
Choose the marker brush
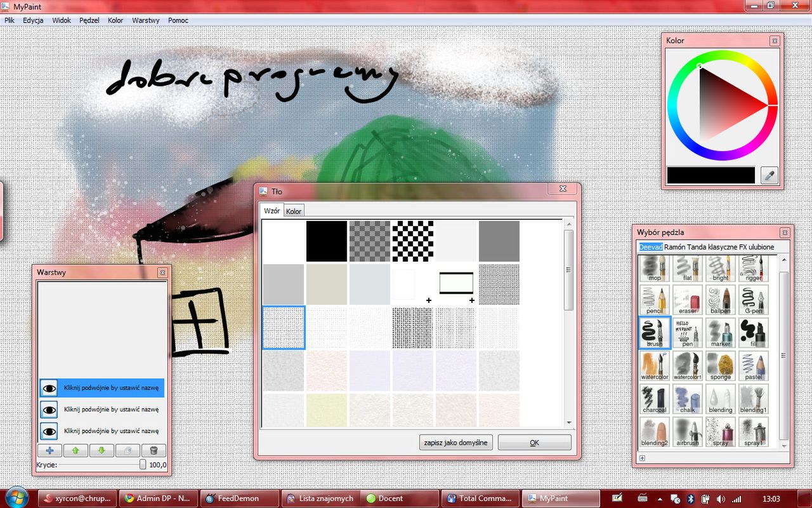point(720,332)
